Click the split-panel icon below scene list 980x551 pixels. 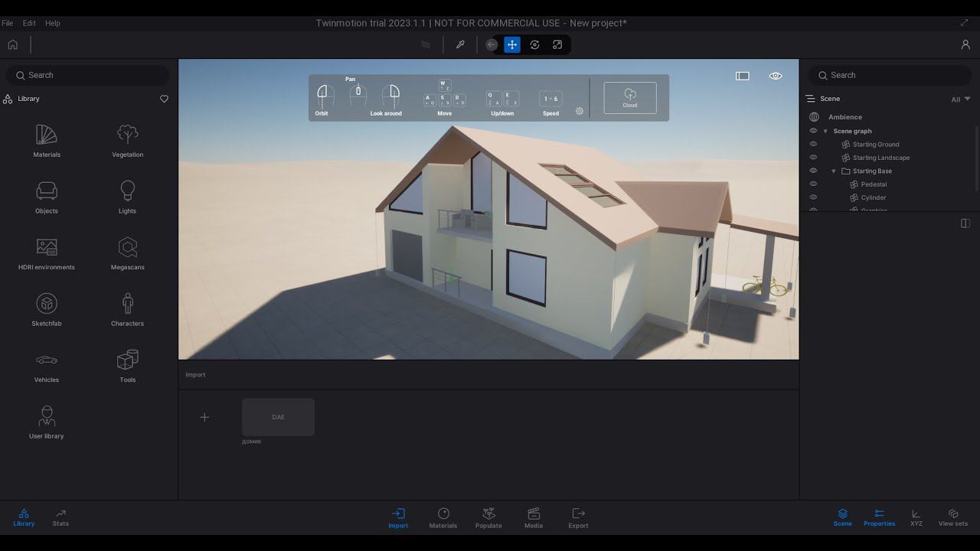click(965, 223)
